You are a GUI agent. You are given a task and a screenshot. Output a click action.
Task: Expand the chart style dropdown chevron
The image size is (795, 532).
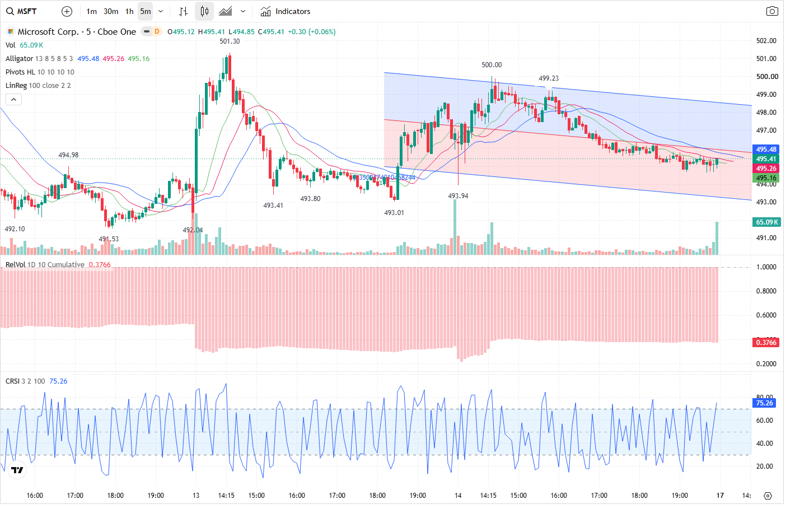click(x=242, y=11)
